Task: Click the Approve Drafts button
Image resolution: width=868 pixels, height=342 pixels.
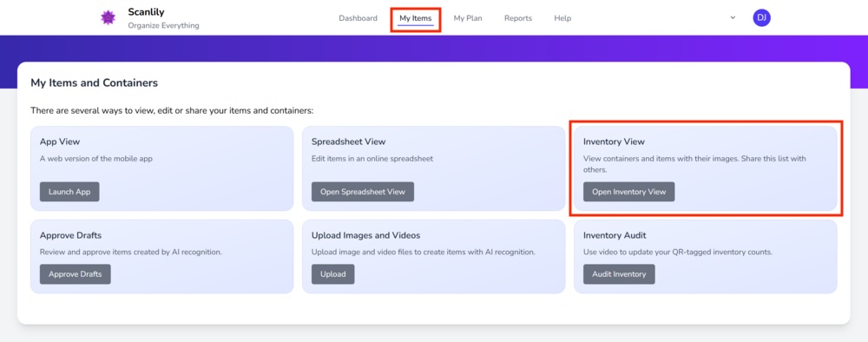Action: click(76, 274)
